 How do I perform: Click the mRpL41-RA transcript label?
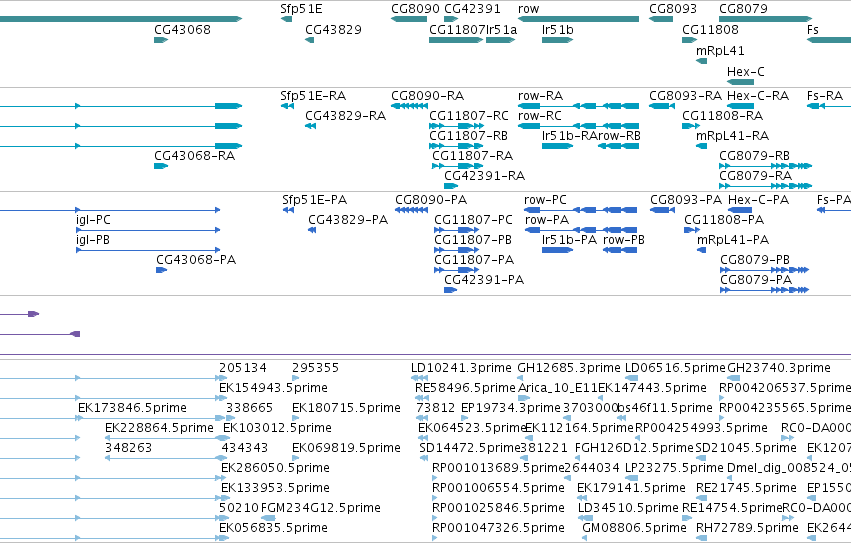[x=732, y=136]
